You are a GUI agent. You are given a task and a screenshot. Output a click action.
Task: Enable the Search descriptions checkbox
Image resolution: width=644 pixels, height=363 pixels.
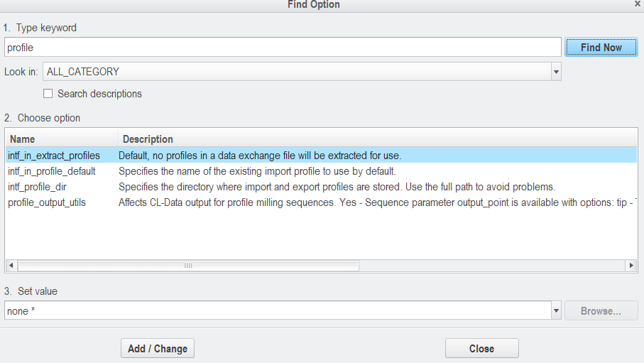point(48,94)
